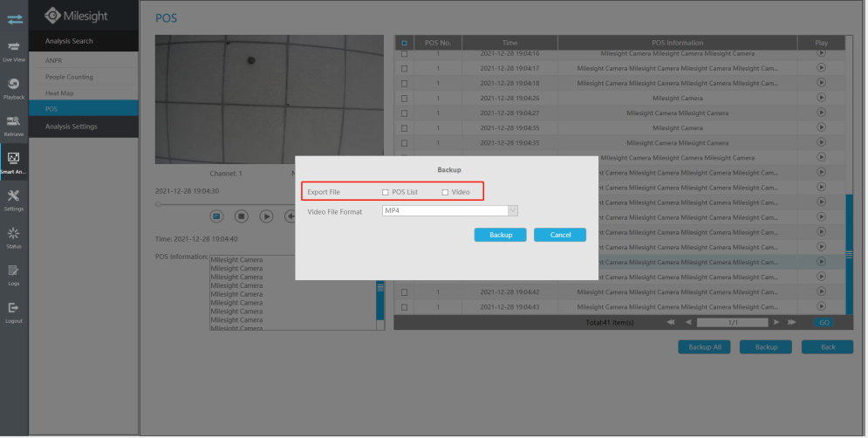Click the video progress slider handle

click(158, 204)
